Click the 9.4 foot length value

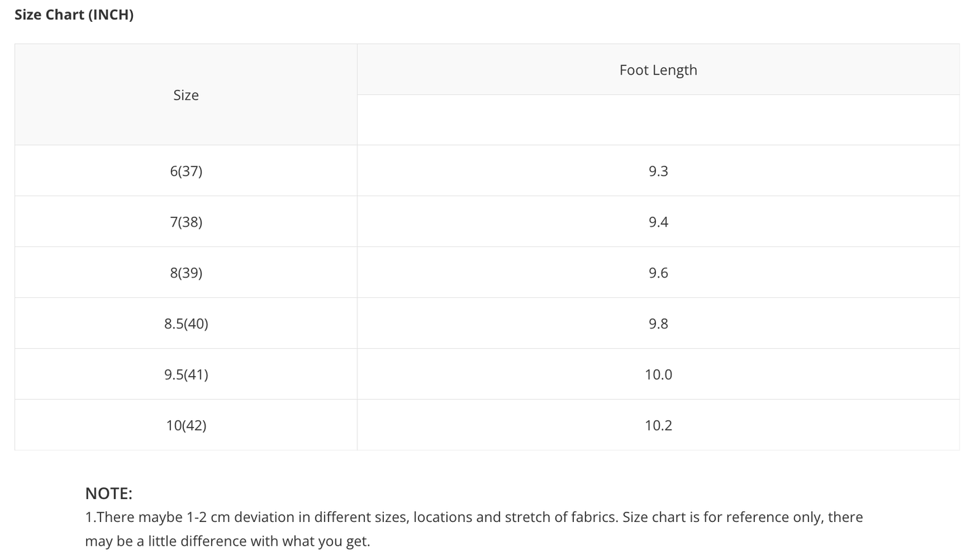coord(658,222)
